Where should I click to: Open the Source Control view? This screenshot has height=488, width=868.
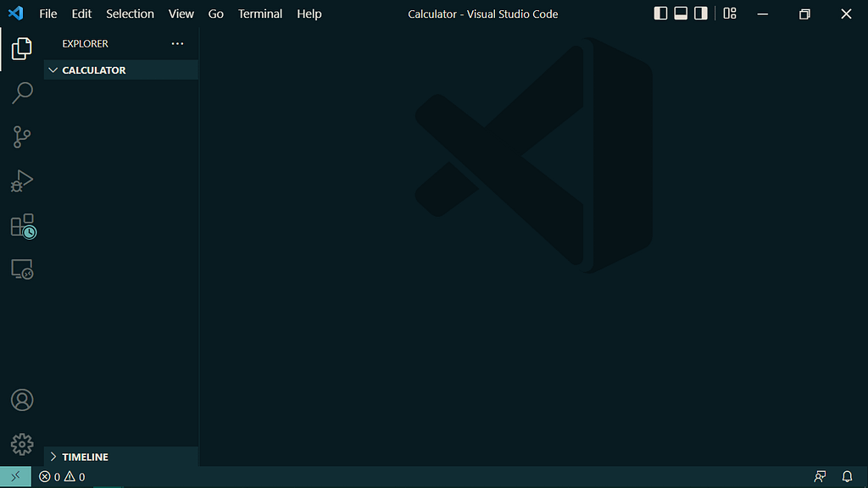tap(21, 136)
